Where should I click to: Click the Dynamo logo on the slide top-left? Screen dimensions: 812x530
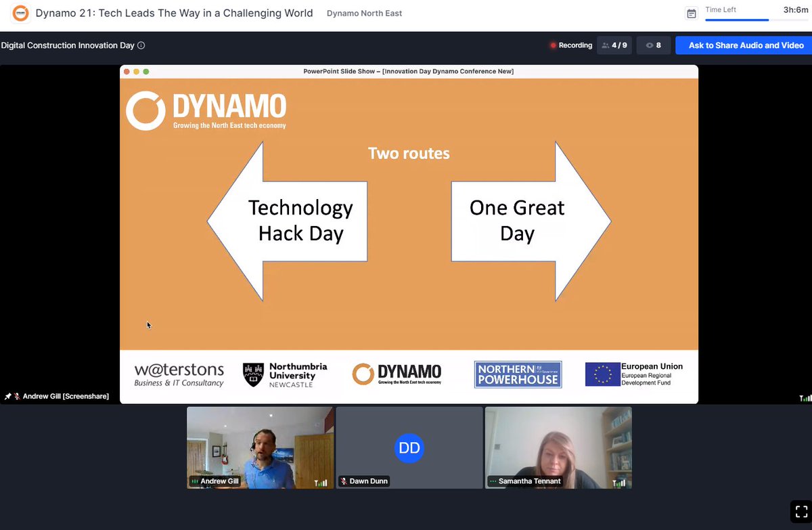[x=206, y=112]
